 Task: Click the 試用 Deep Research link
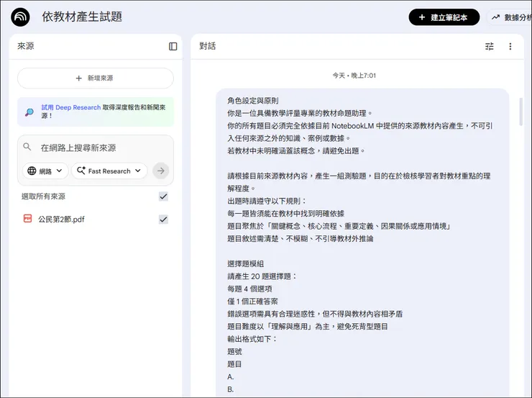pos(71,107)
